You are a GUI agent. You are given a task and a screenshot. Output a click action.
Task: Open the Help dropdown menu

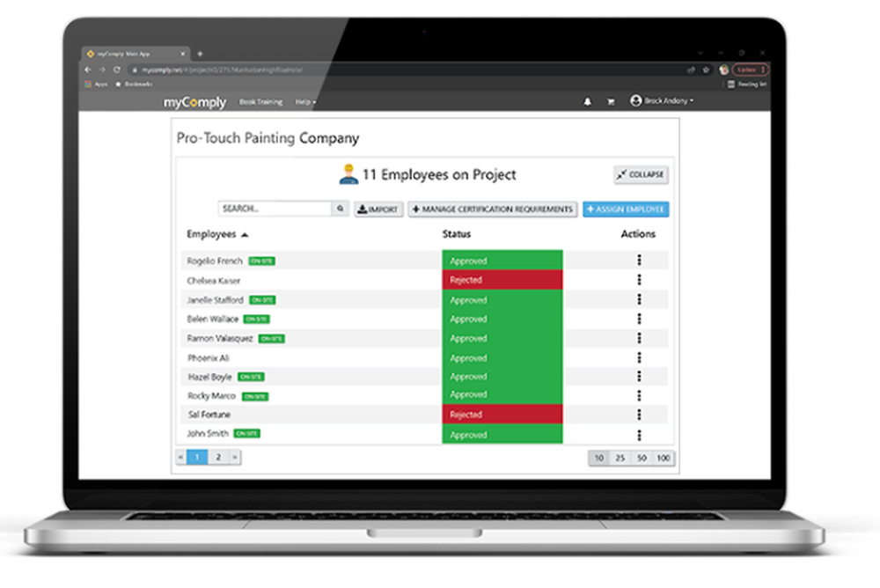pos(304,101)
